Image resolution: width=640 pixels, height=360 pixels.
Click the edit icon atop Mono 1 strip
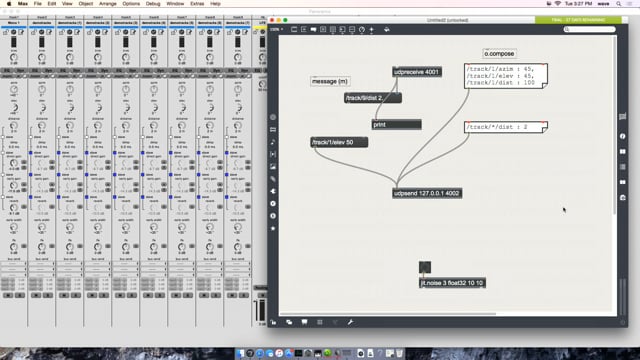pyautogui.click(x=21, y=32)
